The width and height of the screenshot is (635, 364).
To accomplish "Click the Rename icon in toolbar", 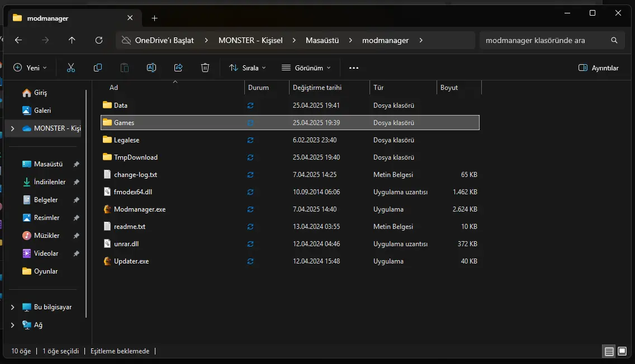I will tap(151, 68).
